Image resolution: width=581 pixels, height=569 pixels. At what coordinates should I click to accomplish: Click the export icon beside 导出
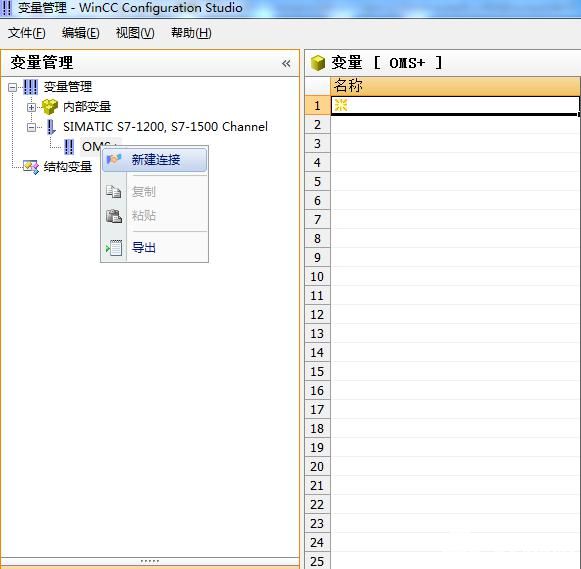click(x=114, y=248)
